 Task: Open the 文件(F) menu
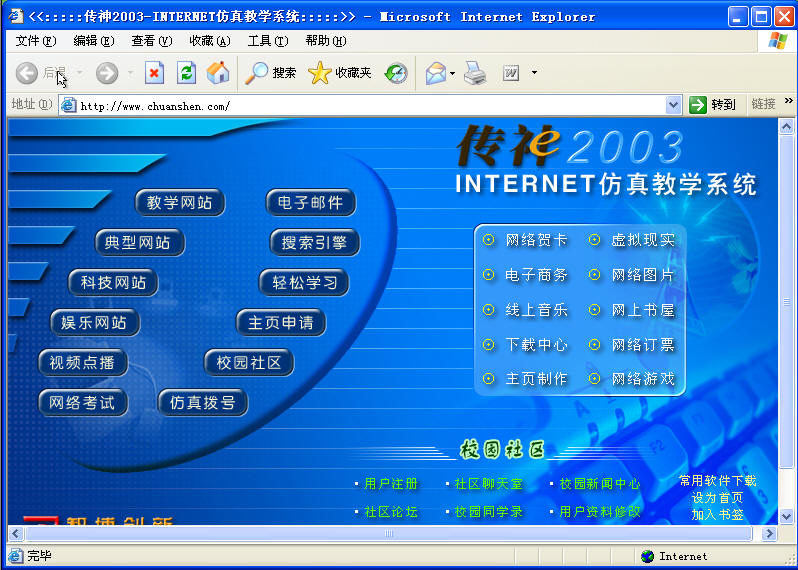click(36, 41)
